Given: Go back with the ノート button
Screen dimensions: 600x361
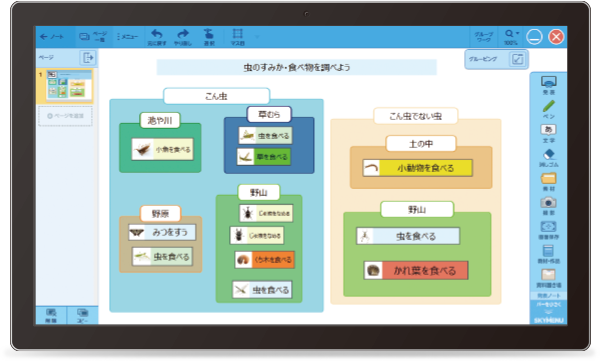Looking at the screenshot, I should [x=52, y=37].
